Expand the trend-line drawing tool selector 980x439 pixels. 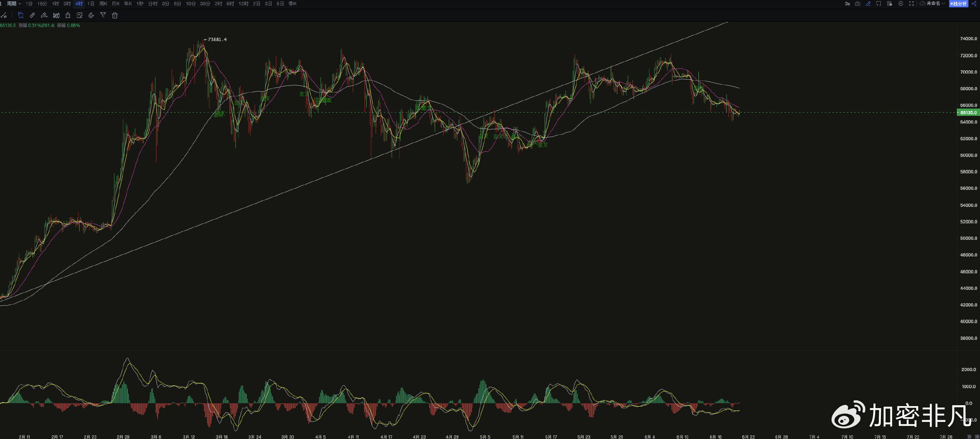(4, 15)
